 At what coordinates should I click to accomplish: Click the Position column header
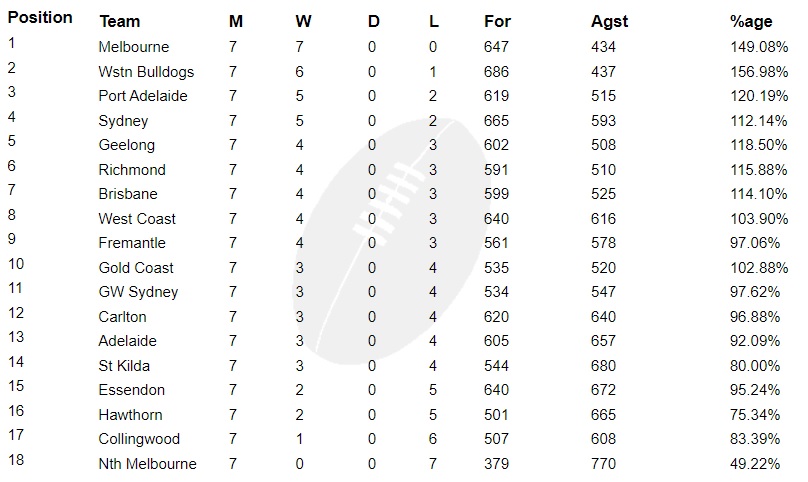pyautogui.click(x=40, y=17)
